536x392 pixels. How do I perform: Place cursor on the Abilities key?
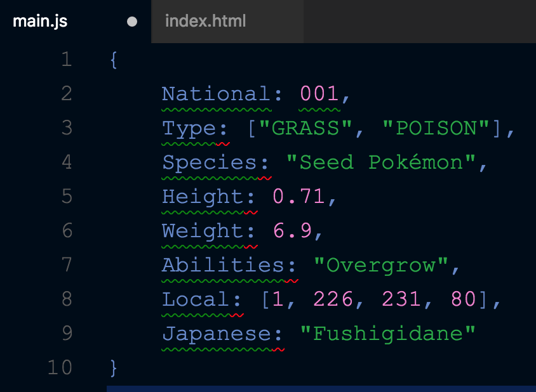(223, 265)
